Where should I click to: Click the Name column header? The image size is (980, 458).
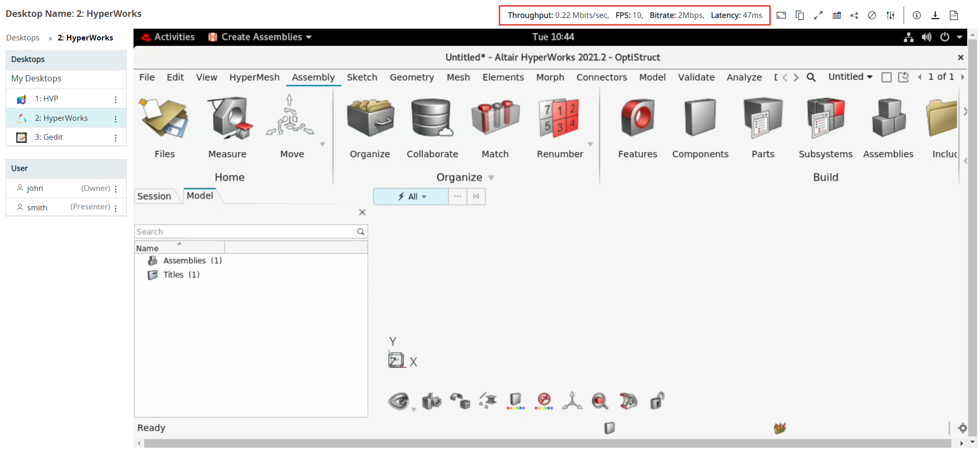pos(180,248)
